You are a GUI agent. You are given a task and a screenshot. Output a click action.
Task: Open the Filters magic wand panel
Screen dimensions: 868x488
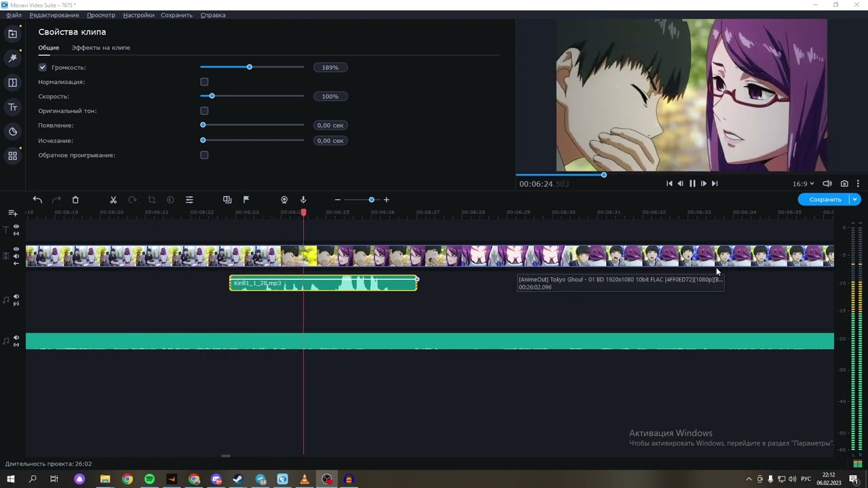pyautogui.click(x=12, y=58)
